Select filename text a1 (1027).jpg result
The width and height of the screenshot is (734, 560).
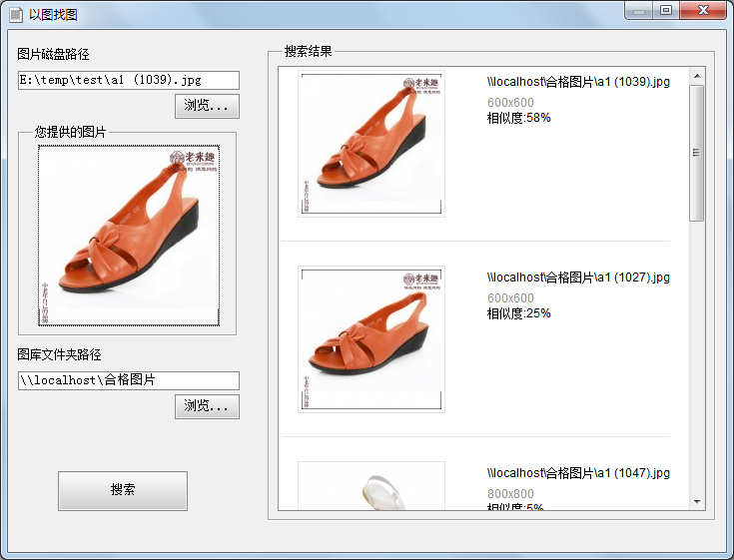578,278
